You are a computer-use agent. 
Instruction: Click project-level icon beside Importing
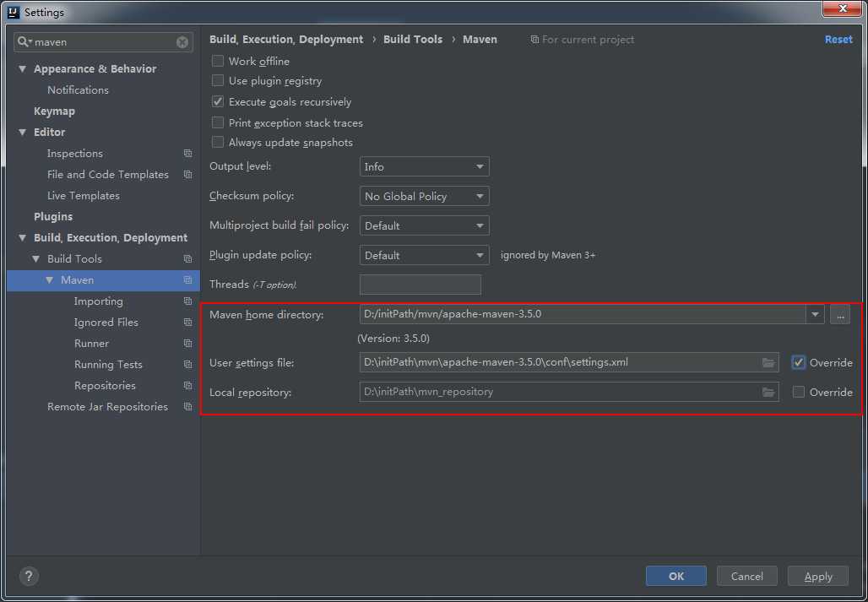point(187,301)
